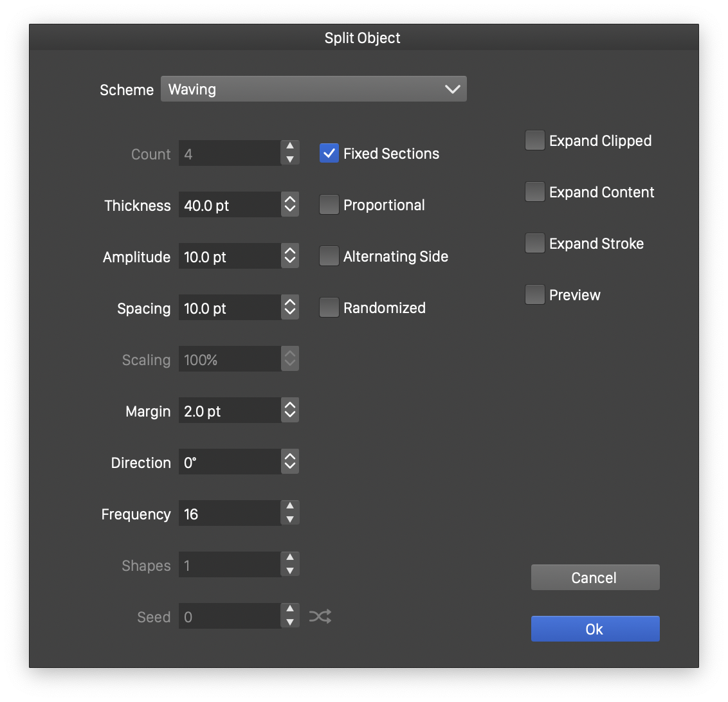728x702 pixels.
Task: Click the shuffle icon next to Seed
Action: click(320, 617)
